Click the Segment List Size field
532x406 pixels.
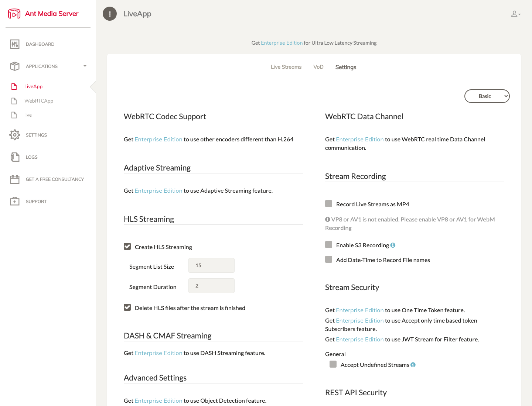pos(211,265)
